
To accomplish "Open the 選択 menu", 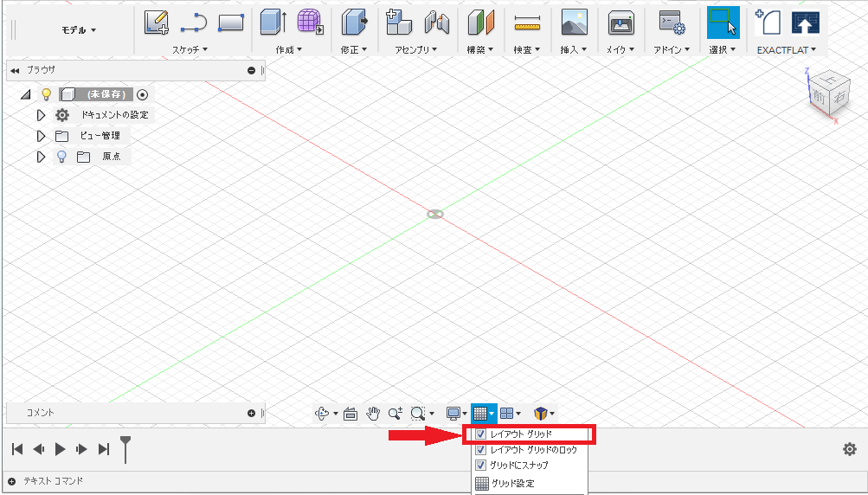I will (723, 50).
